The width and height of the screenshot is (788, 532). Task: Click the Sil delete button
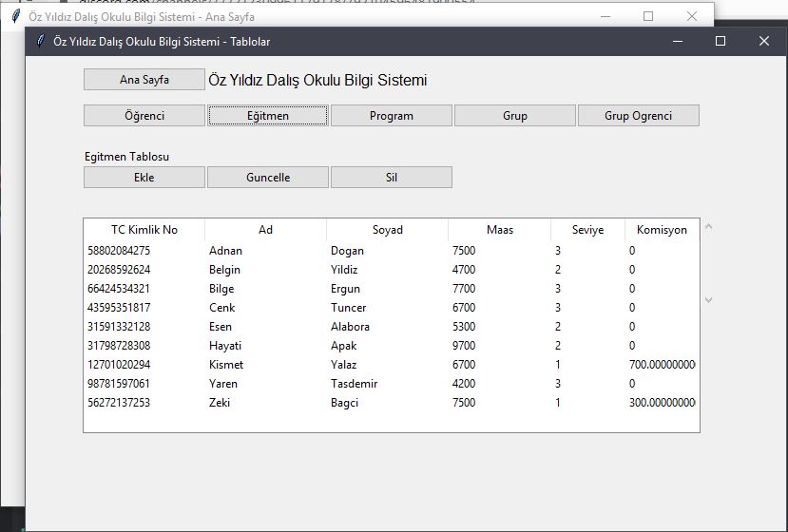click(392, 178)
